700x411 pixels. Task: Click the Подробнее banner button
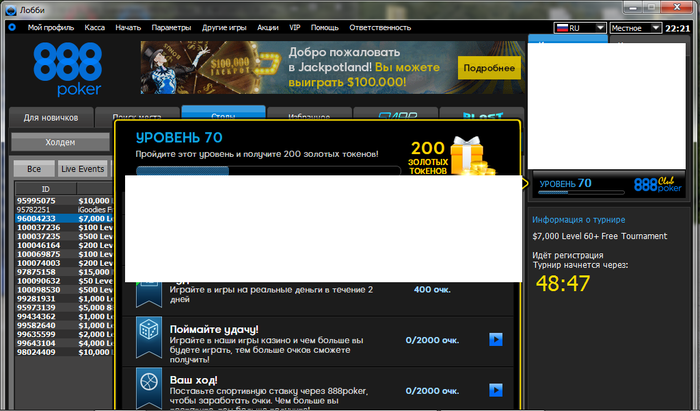point(489,68)
